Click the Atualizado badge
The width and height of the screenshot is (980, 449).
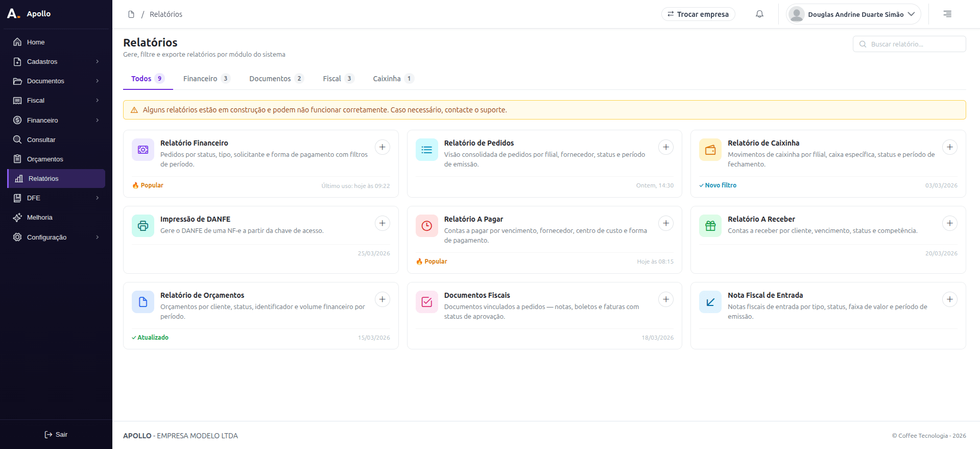pos(150,338)
